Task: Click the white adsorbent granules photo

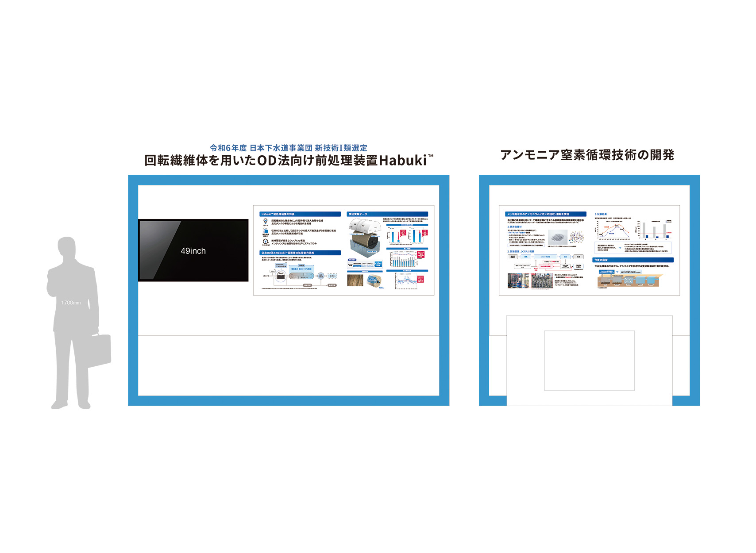Action: click(x=557, y=237)
